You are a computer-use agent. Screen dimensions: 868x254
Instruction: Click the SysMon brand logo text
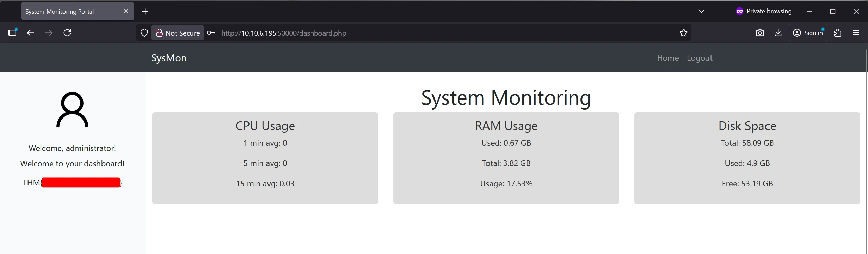tap(169, 58)
